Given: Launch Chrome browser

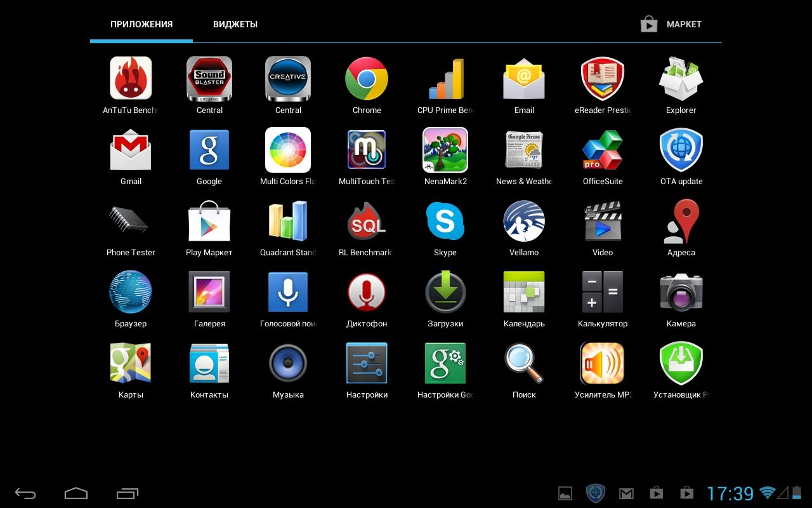Looking at the screenshot, I should 367,79.
